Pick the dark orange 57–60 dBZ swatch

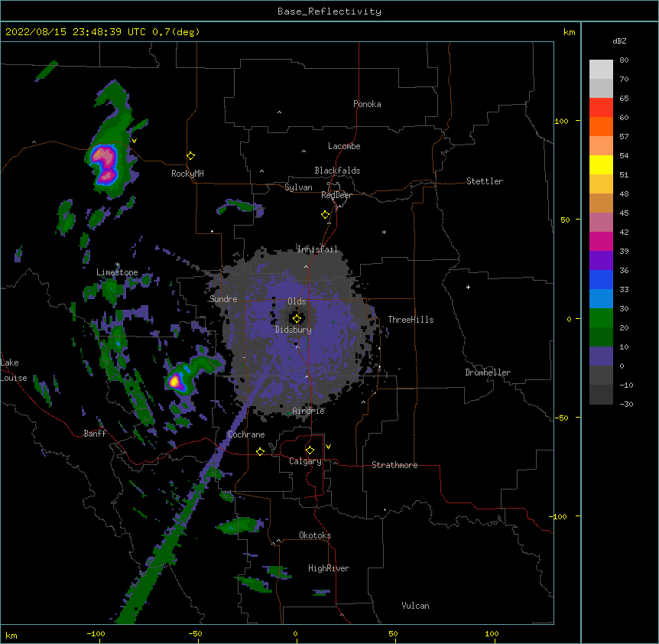601,127
